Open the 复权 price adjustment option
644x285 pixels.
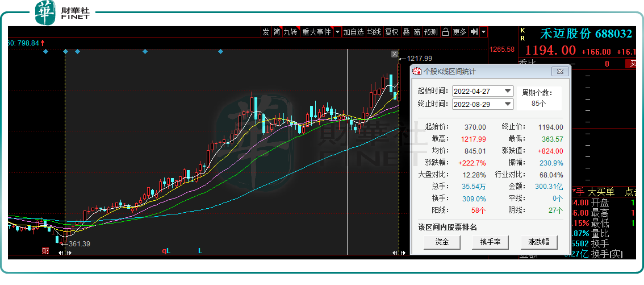pyautogui.click(x=391, y=32)
